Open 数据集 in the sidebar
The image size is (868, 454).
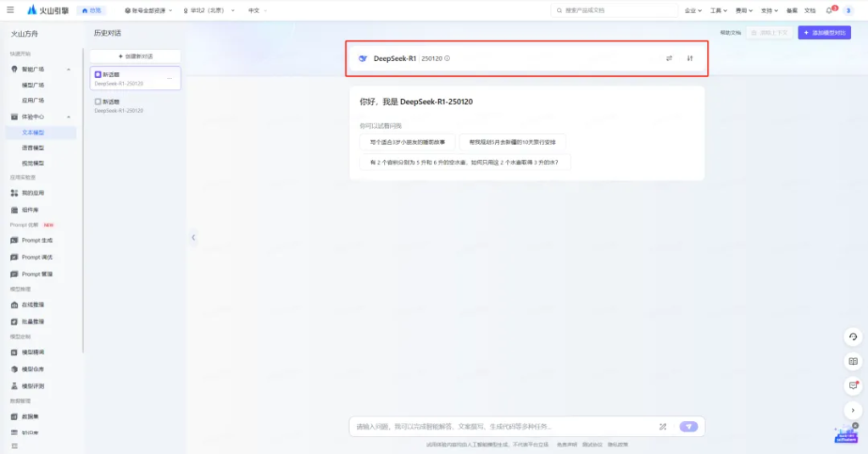(x=31, y=417)
